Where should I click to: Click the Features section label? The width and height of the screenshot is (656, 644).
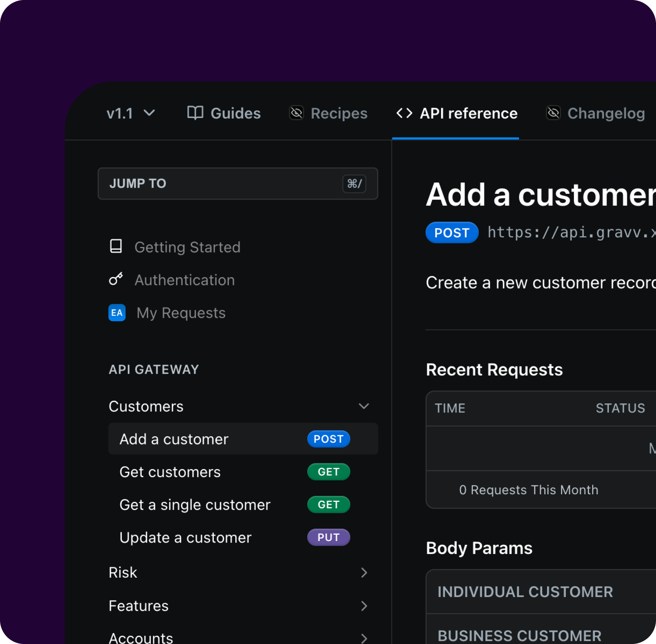click(x=138, y=606)
